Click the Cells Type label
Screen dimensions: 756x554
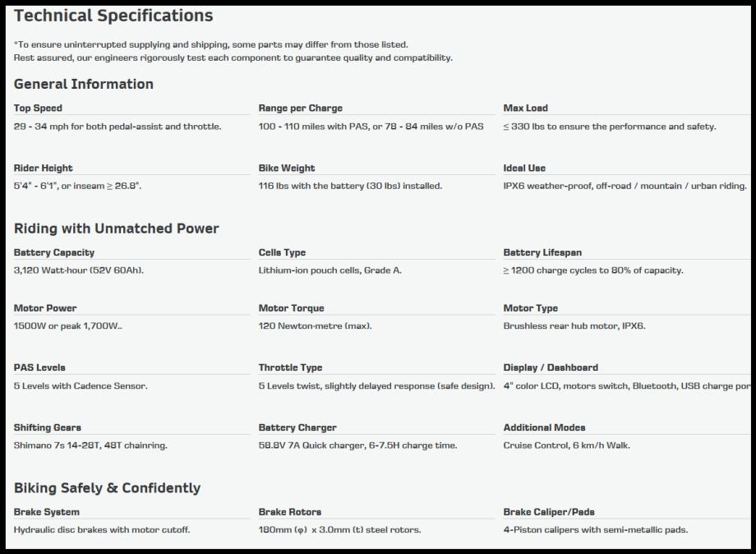coord(282,253)
